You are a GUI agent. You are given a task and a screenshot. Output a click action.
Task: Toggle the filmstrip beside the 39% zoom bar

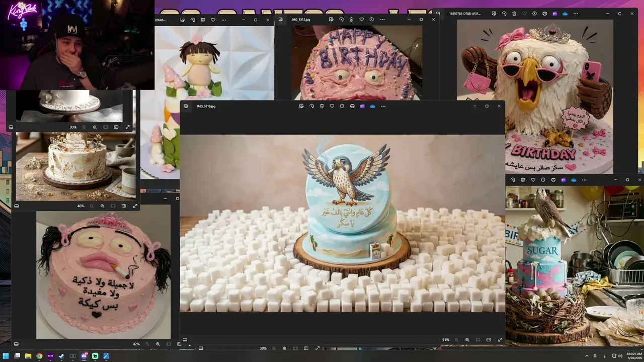[201, 348]
